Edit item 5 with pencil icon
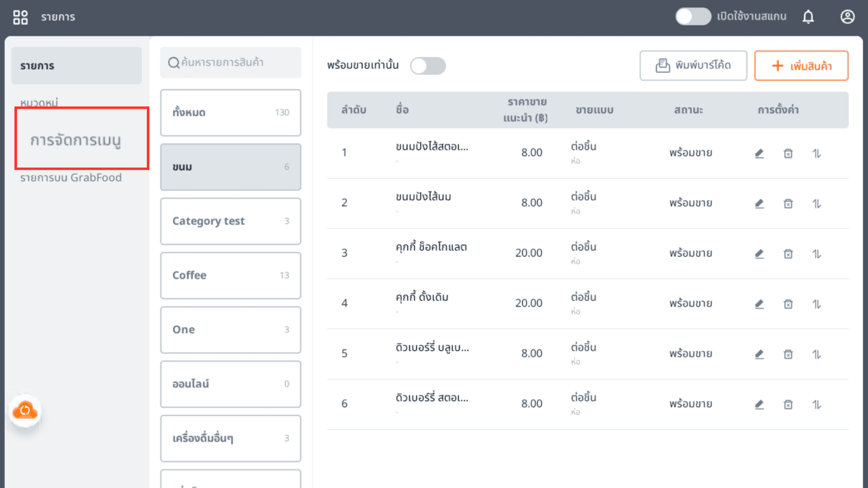868x488 pixels. (x=759, y=354)
